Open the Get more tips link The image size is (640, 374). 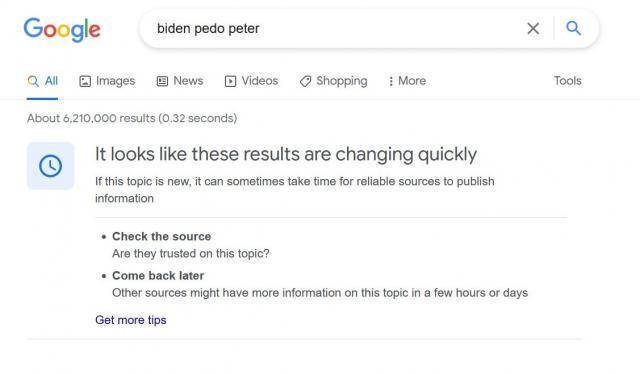click(131, 320)
